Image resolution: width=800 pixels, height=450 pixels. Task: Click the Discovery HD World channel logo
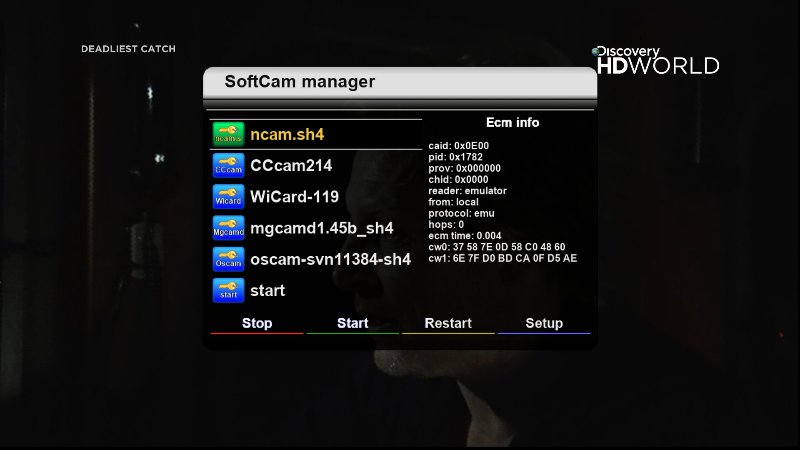click(x=656, y=60)
